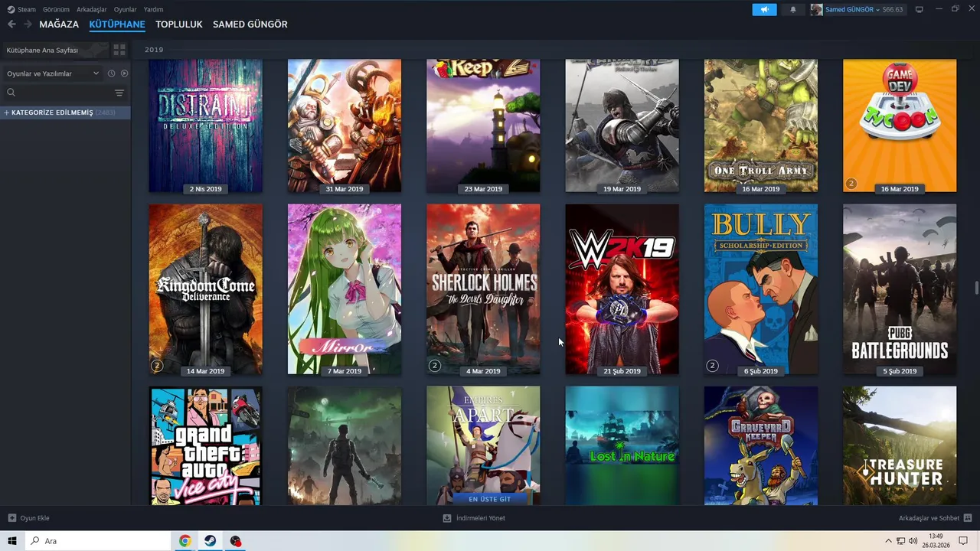Click the taskbar volume speaker icon
Image resolution: width=980 pixels, height=551 pixels.
coord(913,541)
